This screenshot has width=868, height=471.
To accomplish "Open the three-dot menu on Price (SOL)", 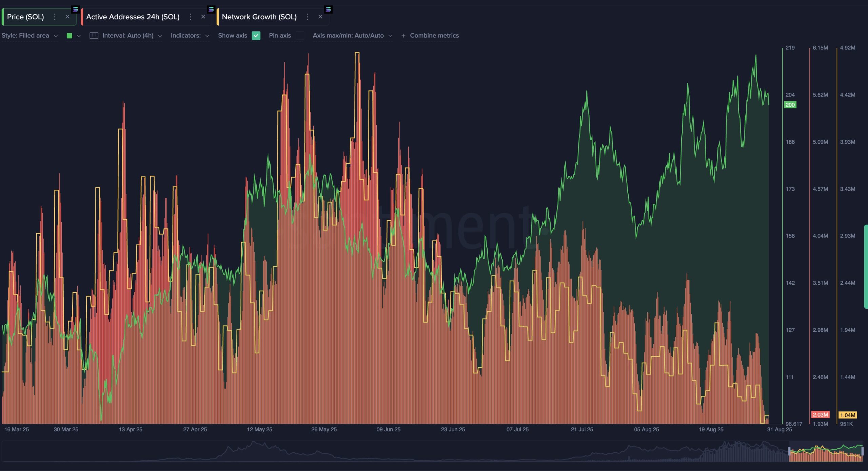I will 55,17.
